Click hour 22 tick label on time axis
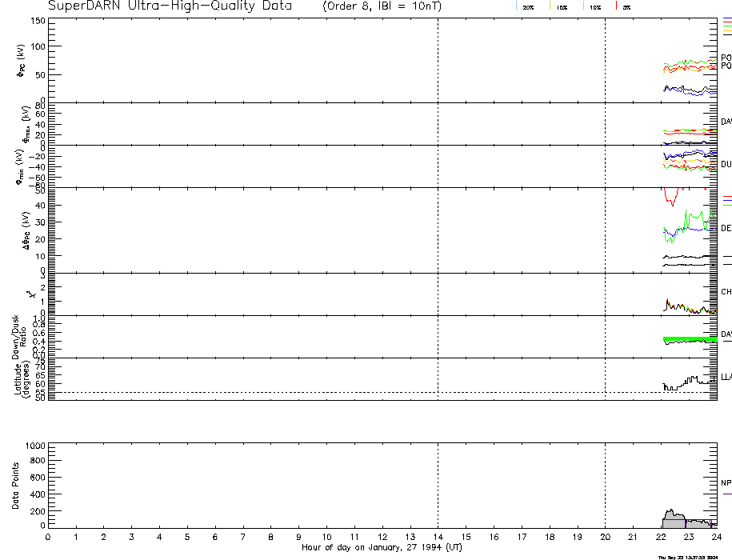The height and width of the screenshot is (560, 732). click(660, 538)
